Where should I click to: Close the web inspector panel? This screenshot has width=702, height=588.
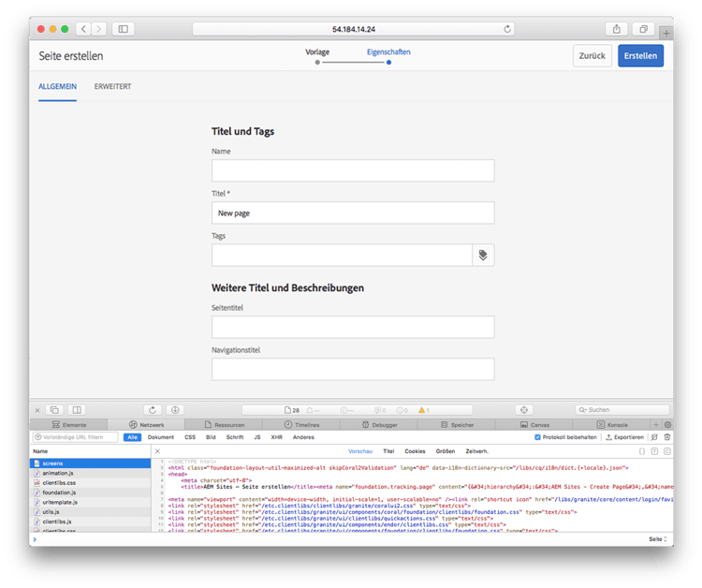pyautogui.click(x=37, y=410)
